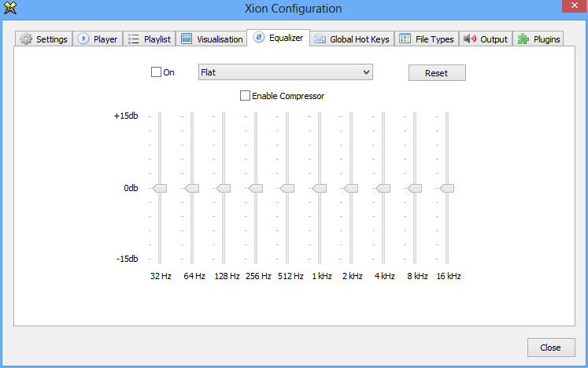The image size is (588, 368).
Task: Click the -15db scale label
Action: [x=128, y=259]
